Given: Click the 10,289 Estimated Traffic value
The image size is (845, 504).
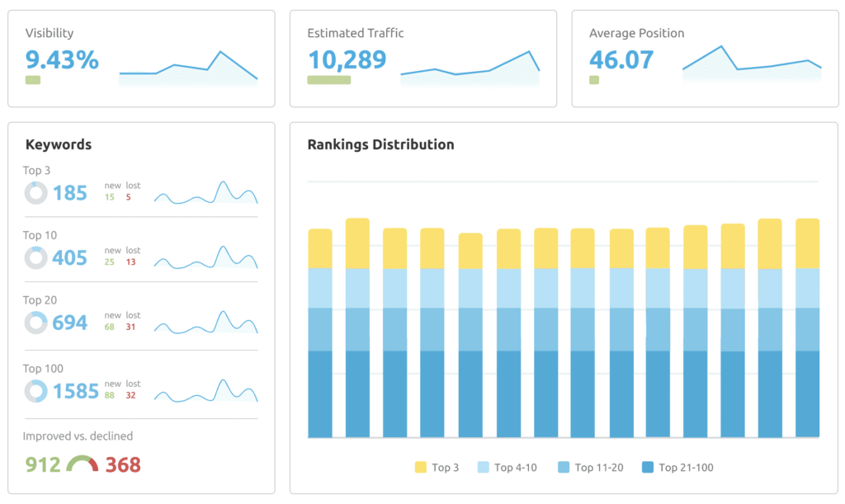Looking at the screenshot, I should point(347,59).
